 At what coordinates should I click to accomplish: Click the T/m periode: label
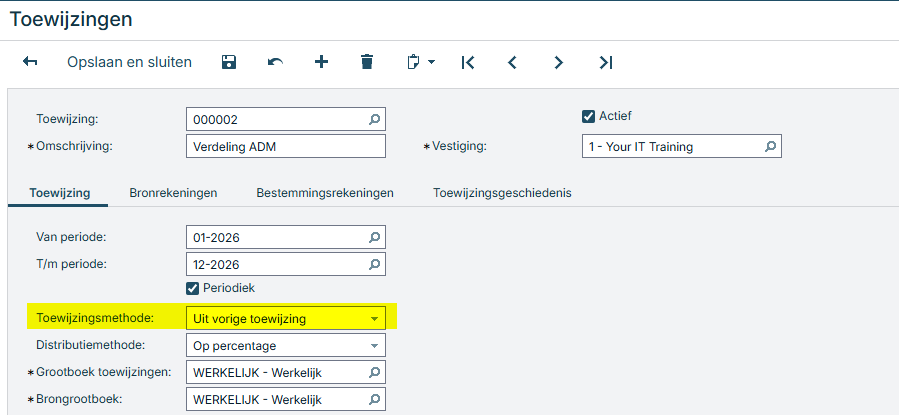(x=72, y=264)
